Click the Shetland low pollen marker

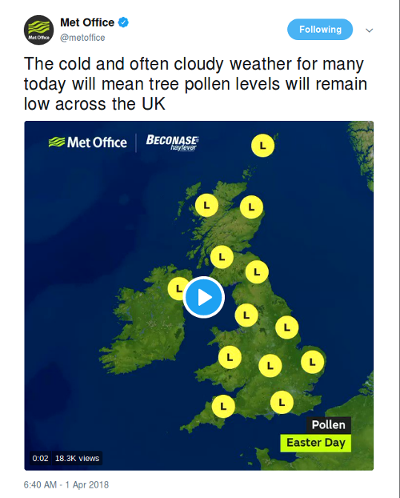[x=263, y=145]
